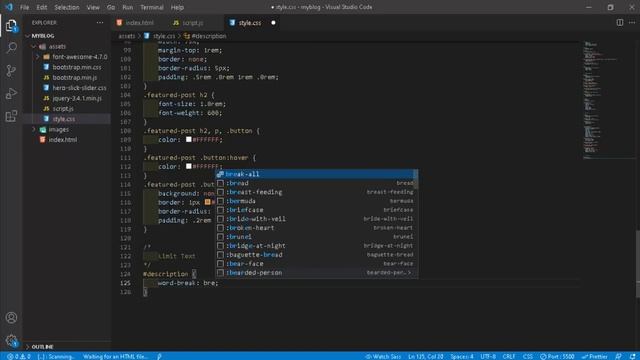Open the Manage gear icon
This screenshot has width=640, height=360.
(11, 340)
